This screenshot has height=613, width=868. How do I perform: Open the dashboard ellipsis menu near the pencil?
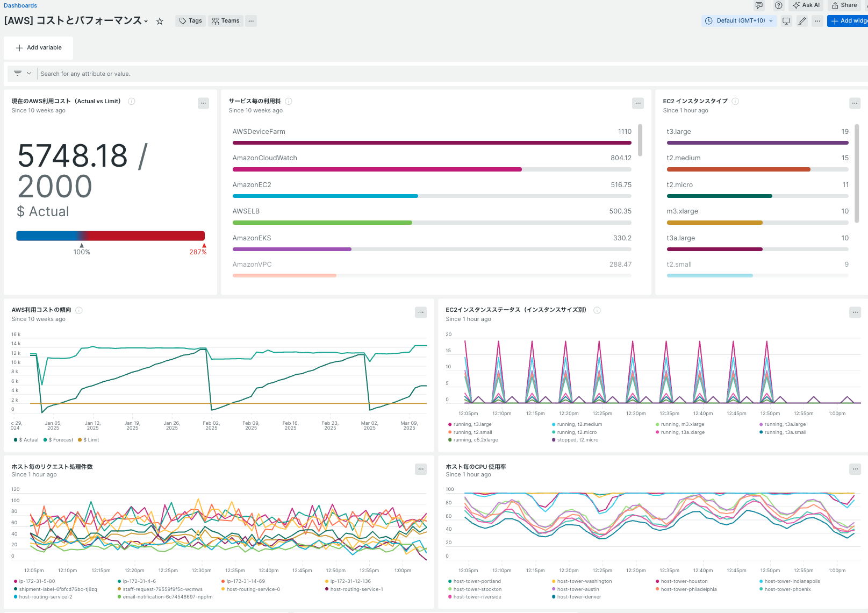click(x=817, y=21)
